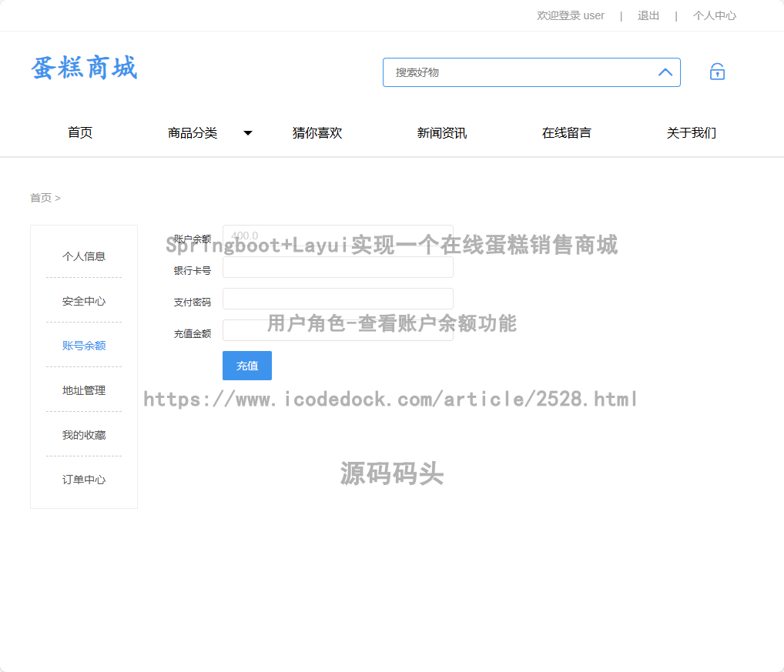Open 在线留言 page
The image size is (784, 672).
567,133
